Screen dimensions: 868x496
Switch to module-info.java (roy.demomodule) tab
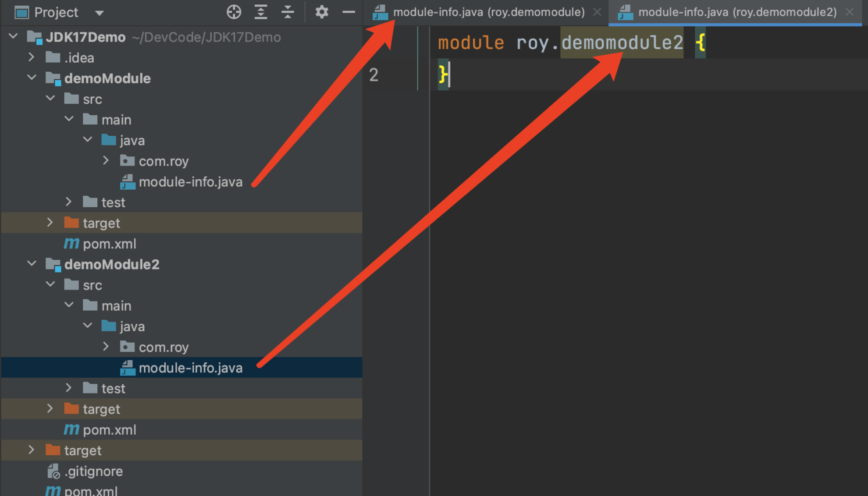488,12
